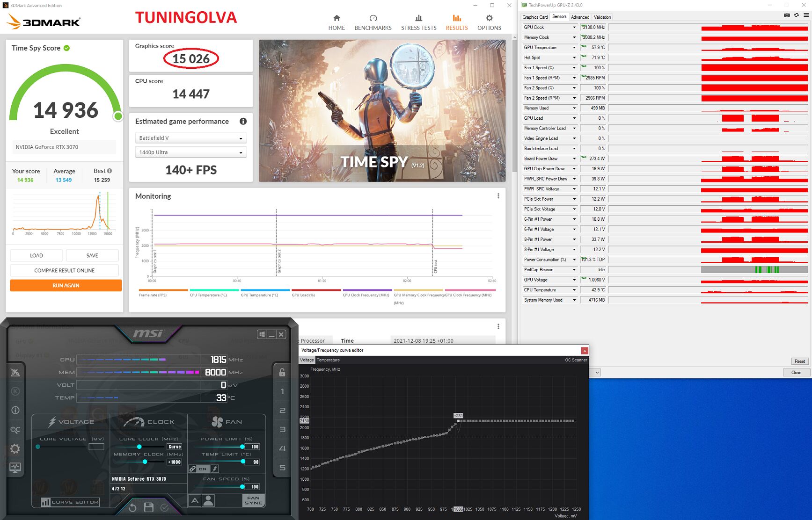Adjust Afterburner memory clock slider
The width and height of the screenshot is (812, 520).
145,462
